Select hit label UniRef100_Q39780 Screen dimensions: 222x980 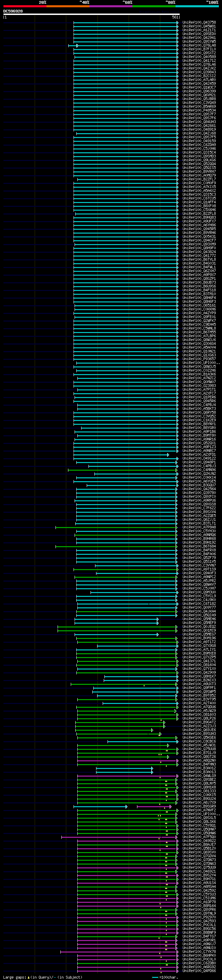coord(199,493)
